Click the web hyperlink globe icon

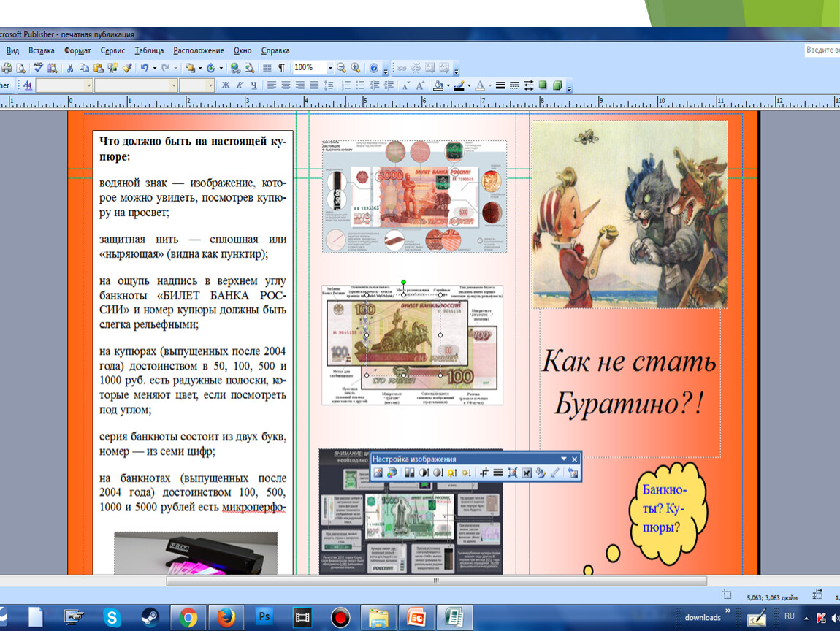click(x=234, y=68)
